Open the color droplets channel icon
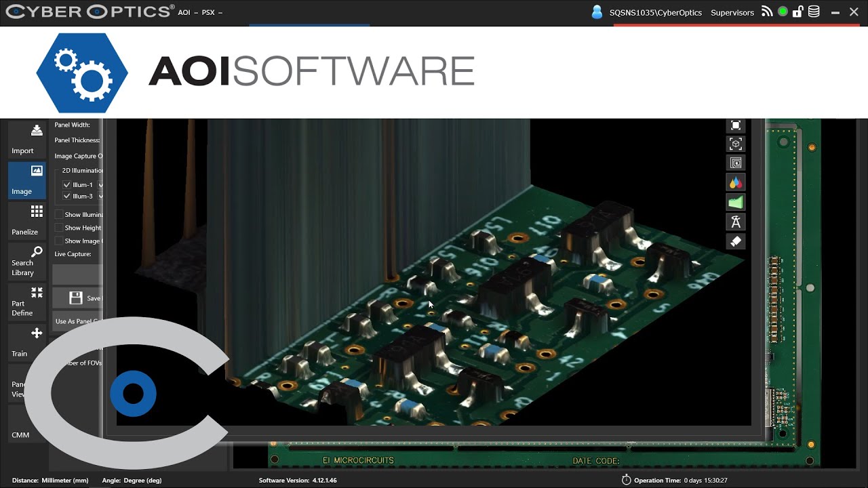The image size is (868, 488). click(735, 183)
